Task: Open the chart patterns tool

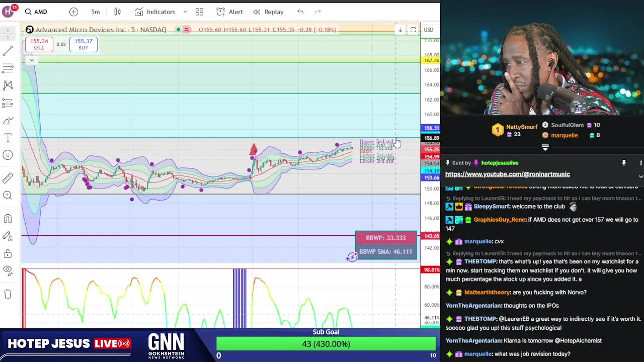Action: click(8, 85)
